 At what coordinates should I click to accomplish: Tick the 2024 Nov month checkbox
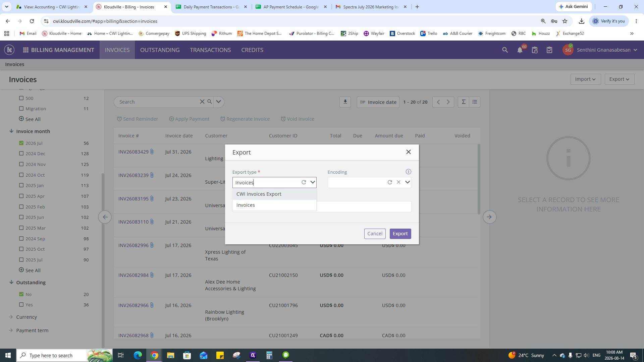click(21, 164)
